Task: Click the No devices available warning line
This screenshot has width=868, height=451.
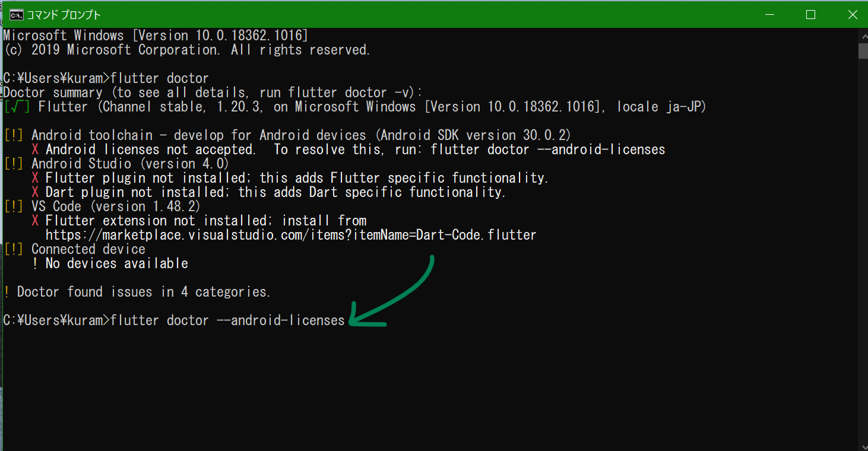Action: (111, 263)
